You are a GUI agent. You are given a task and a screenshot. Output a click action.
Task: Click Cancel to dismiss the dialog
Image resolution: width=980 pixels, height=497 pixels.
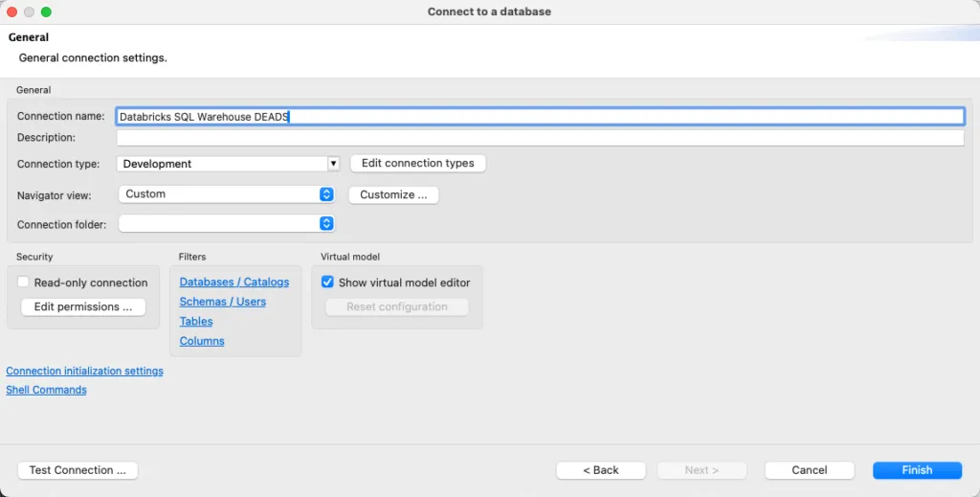click(x=809, y=470)
